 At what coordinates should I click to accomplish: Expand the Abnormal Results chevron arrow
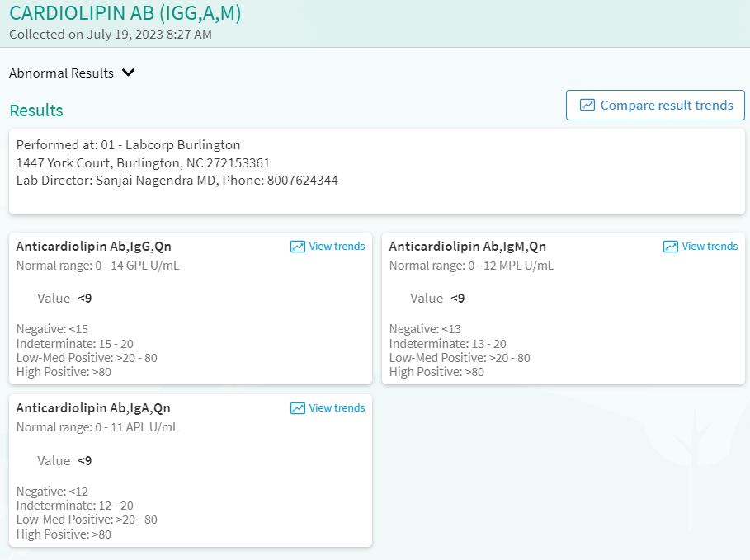pyautogui.click(x=128, y=73)
